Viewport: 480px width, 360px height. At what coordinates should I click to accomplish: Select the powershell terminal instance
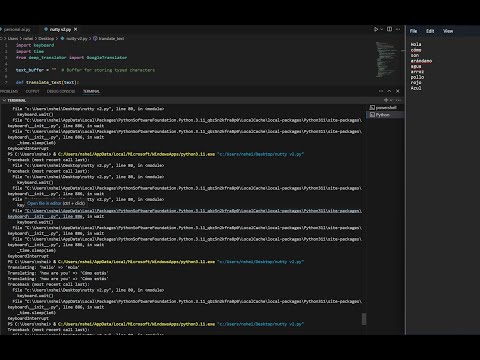[x=385, y=108]
